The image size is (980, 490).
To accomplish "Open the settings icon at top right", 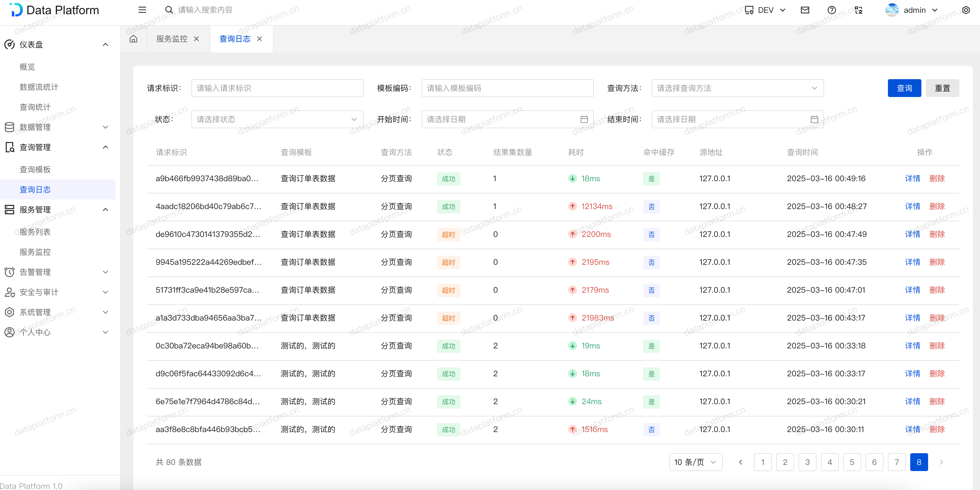I will tap(966, 10).
